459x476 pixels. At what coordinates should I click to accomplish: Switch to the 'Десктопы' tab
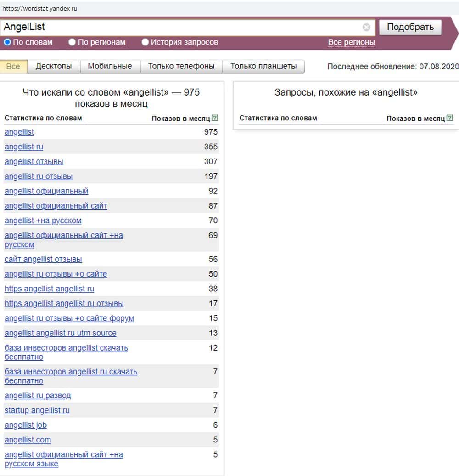click(54, 66)
